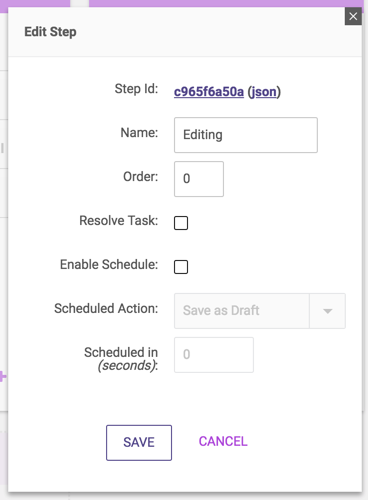Select the Order number field
Image resolution: width=368 pixels, height=500 pixels.
[199, 179]
